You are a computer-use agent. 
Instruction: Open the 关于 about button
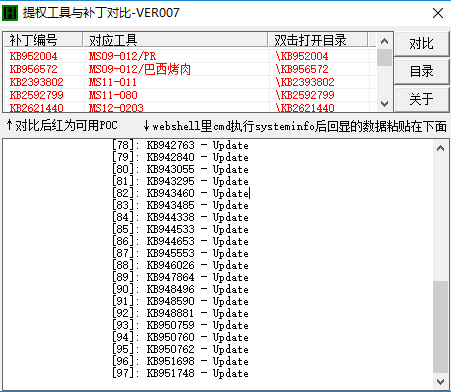pyautogui.click(x=421, y=99)
